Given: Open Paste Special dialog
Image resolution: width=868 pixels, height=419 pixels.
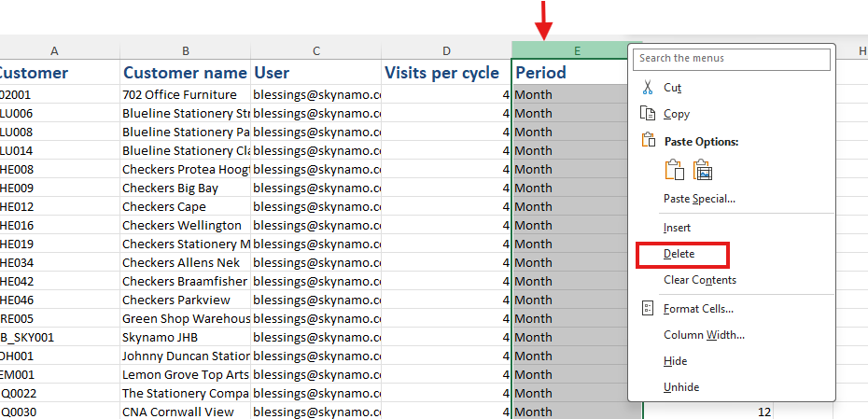Looking at the screenshot, I should point(699,199).
